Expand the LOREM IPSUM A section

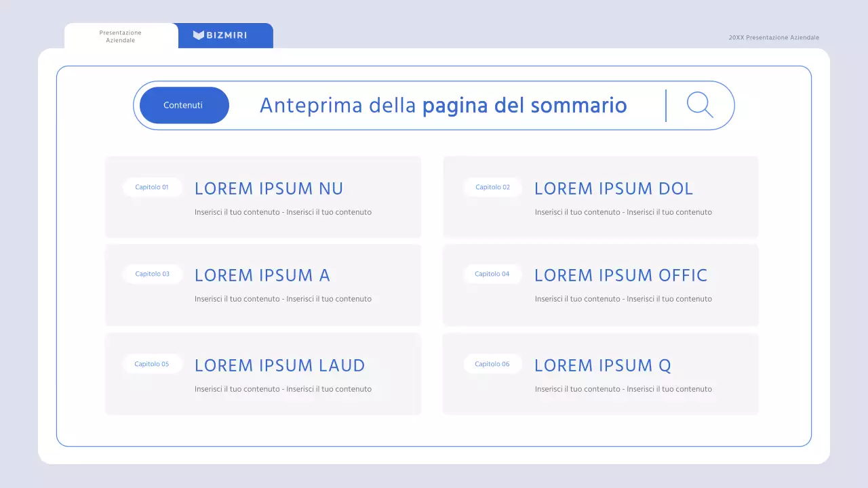click(x=262, y=275)
